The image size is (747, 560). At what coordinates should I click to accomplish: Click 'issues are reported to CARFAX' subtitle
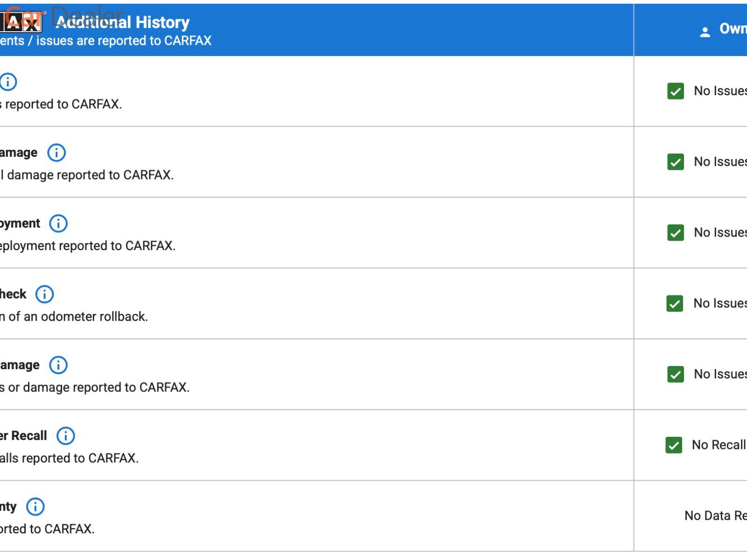[124, 41]
